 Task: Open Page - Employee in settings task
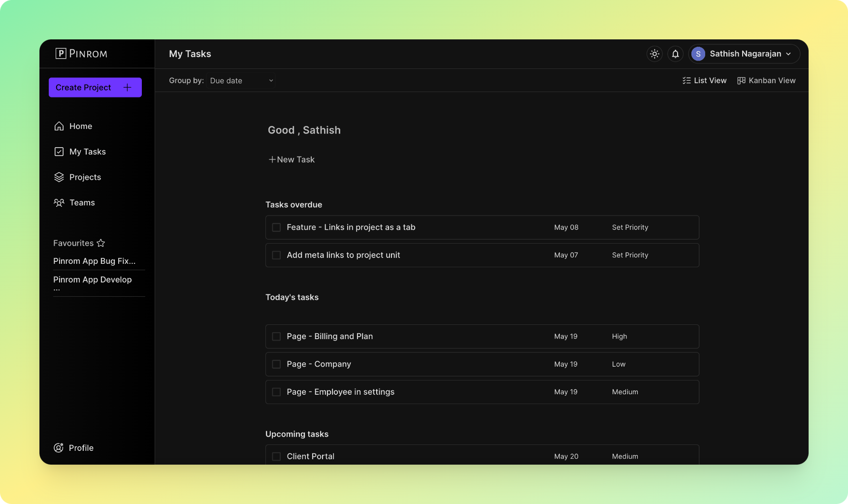coord(341,392)
